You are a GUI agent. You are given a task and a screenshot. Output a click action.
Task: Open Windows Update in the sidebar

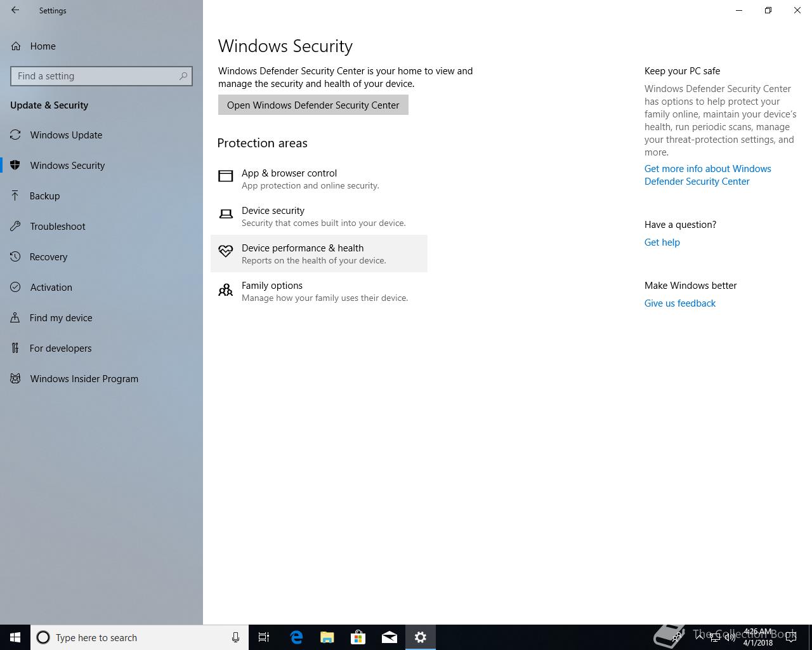(x=101, y=135)
